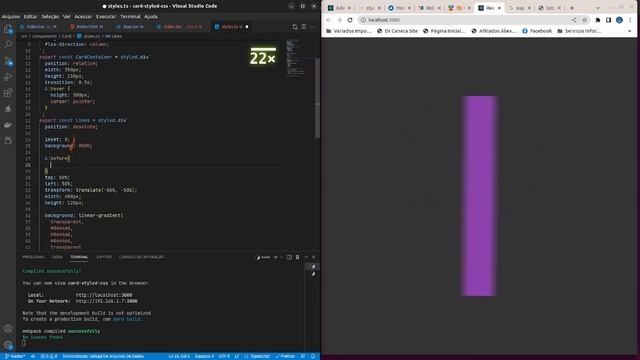Open the Executar menu
The image size is (640, 360).
(x=106, y=16)
